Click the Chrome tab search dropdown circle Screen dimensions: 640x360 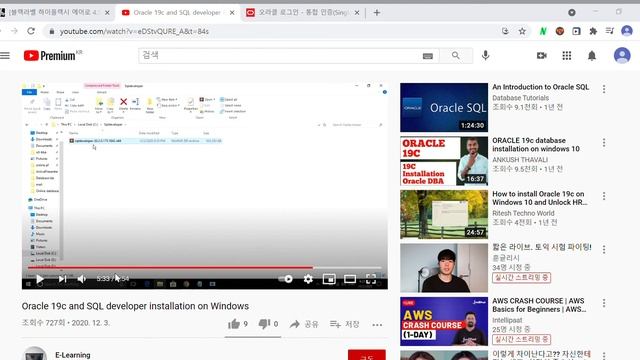(x=571, y=13)
